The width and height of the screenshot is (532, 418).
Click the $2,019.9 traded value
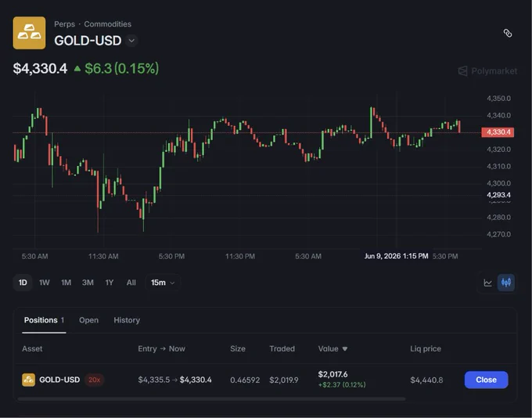coord(284,380)
